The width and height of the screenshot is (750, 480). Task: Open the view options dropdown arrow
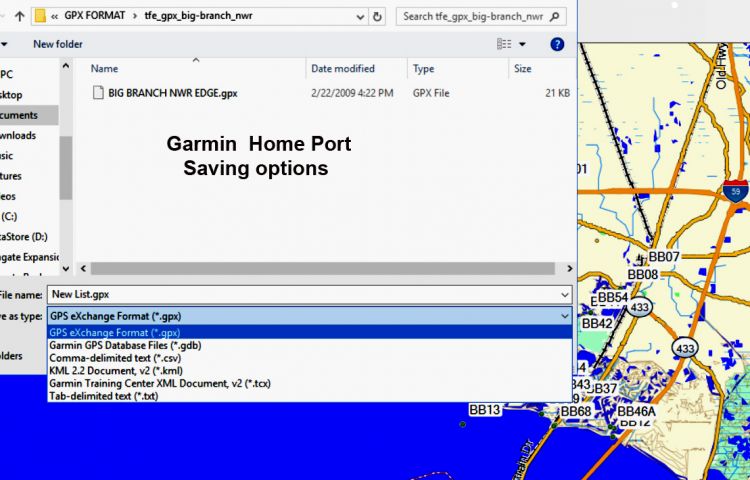[x=522, y=44]
